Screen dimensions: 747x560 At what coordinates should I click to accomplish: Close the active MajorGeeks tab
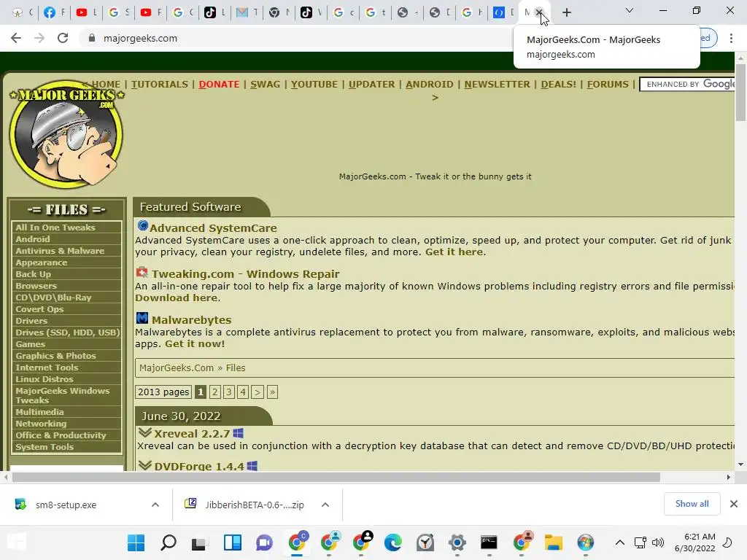pyautogui.click(x=539, y=12)
